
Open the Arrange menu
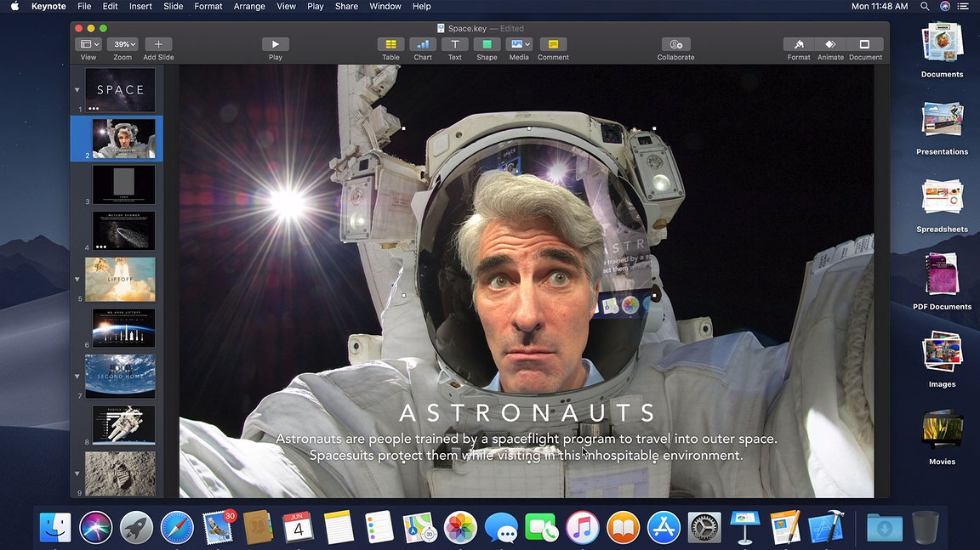click(248, 6)
